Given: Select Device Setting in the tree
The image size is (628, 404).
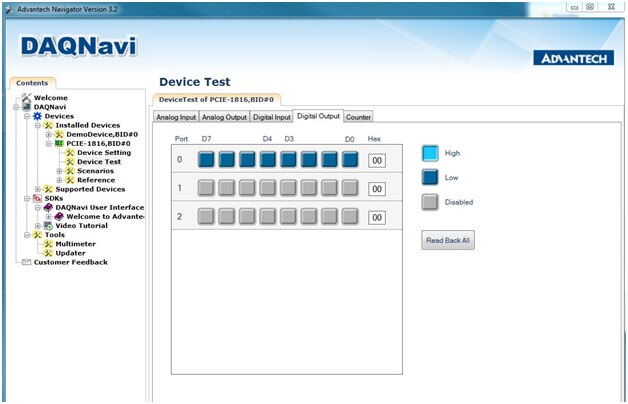Looking at the screenshot, I should 104,153.
